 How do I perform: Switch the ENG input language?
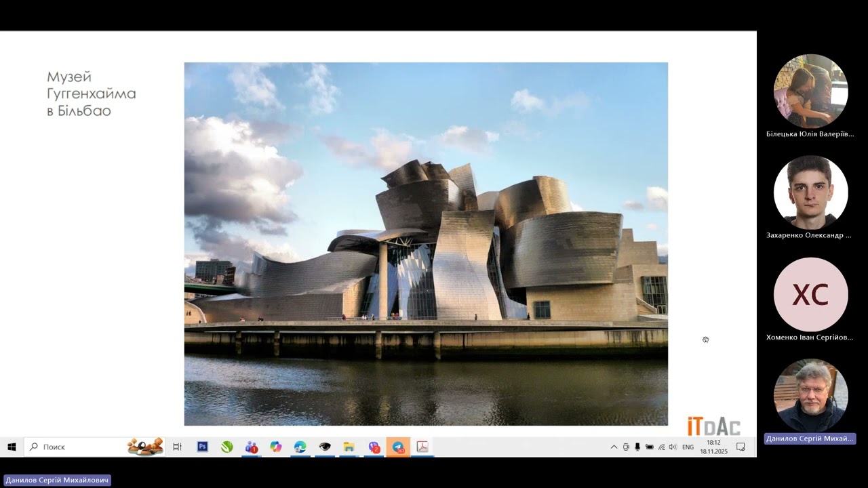click(x=688, y=447)
